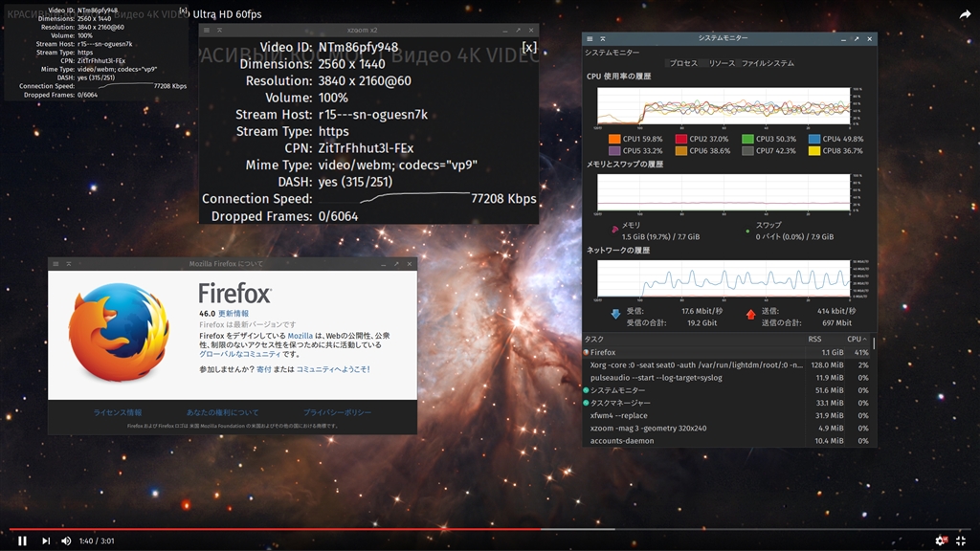Click the ライセンス情報 button
This screenshot has width=980, height=551.
[118, 412]
